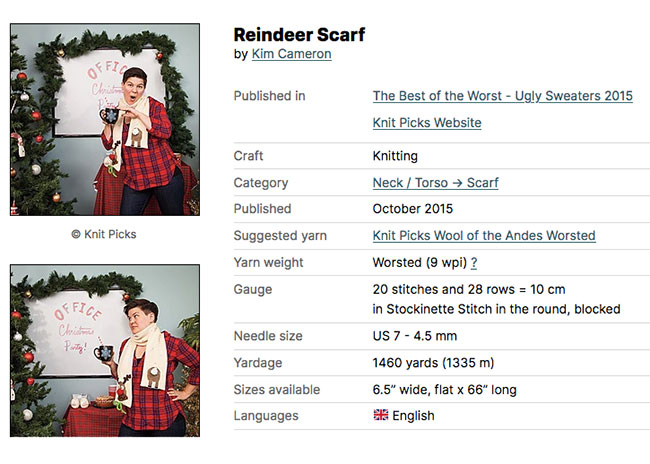Click the Knitting craft value
Image resolution: width=650 pixels, height=464 pixels.
(395, 156)
